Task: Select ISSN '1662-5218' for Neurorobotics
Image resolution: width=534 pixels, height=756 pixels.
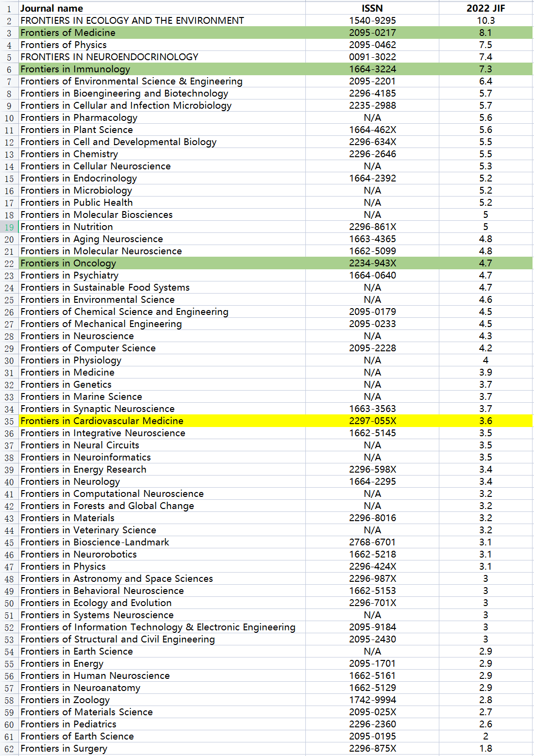Action: point(372,554)
